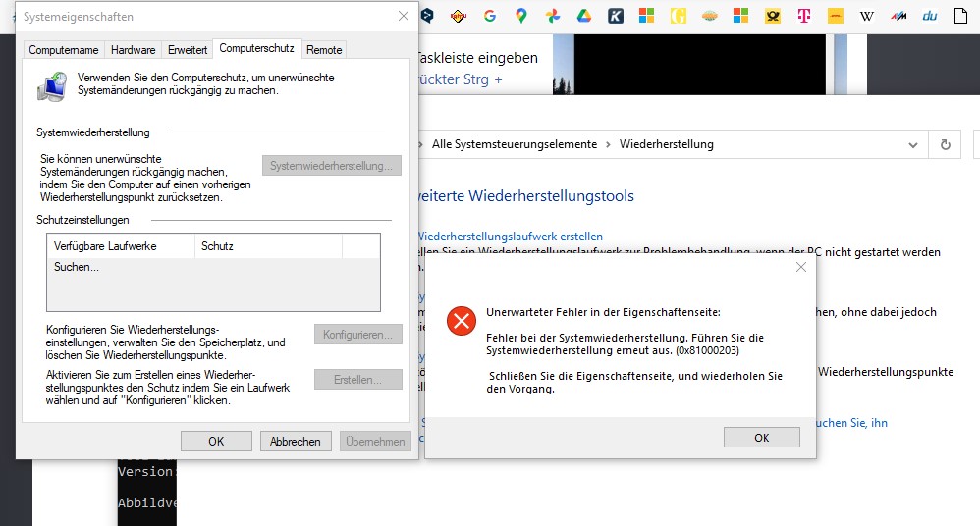Click the Erstellen... button
The height and width of the screenshot is (526, 980).
coord(358,379)
